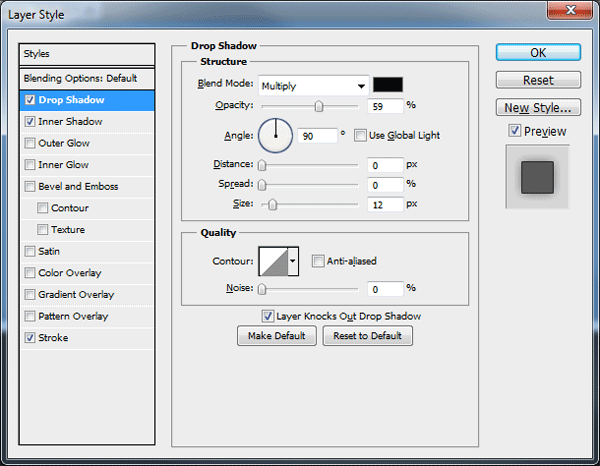The image size is (600, 466).
Task: Click the Reset to Default button
Action: (368, 336)
